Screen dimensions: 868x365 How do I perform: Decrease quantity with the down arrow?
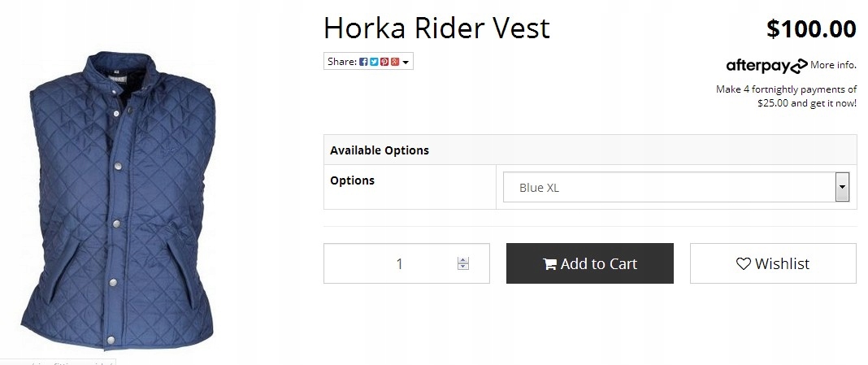[x=463, y=267]
